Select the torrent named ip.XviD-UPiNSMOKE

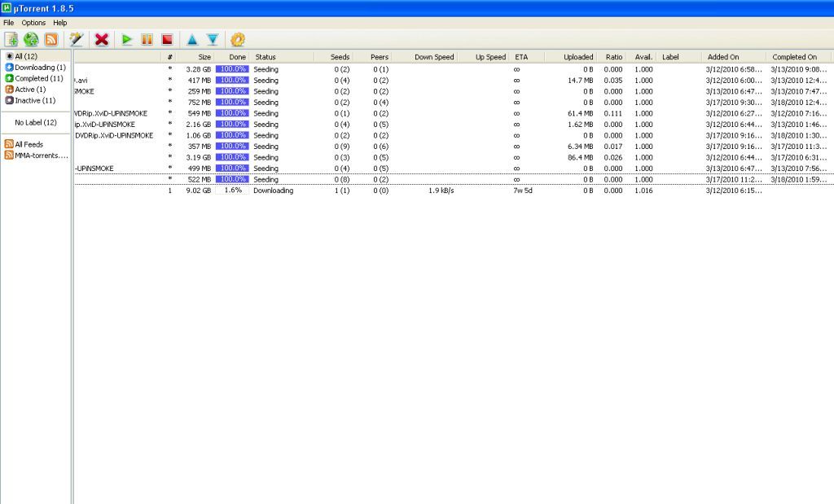point(452,125)
